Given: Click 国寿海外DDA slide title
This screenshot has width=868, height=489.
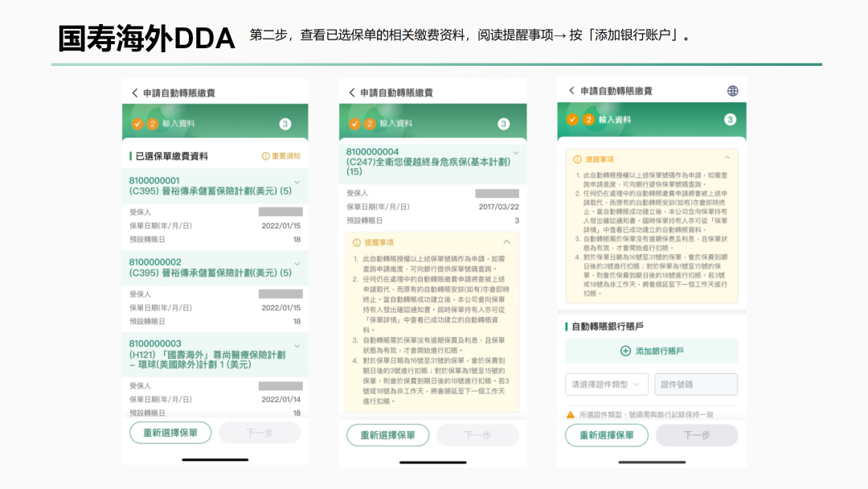Looking at the screenshot, I should tap(147, 39).
